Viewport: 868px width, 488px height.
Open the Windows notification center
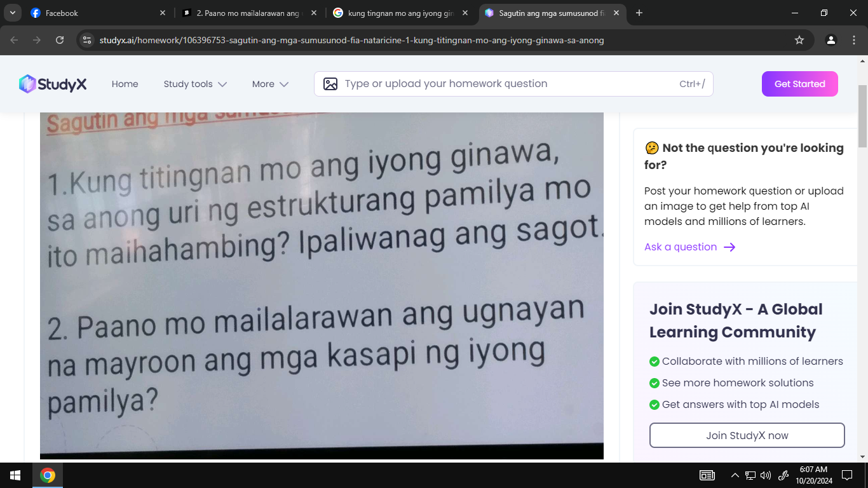point(846,475)
